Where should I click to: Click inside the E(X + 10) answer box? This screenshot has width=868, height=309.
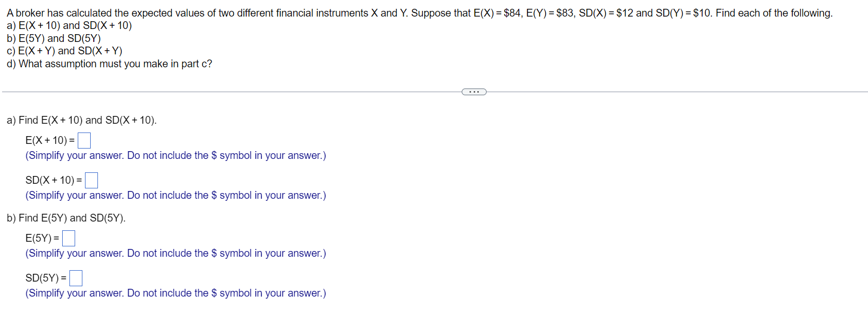pyautogui.click(x=84, y=140)
